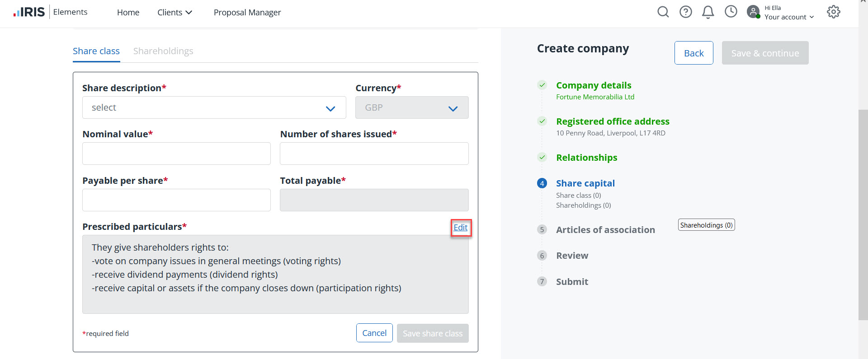
Task: Click the help question mark icon
Action: click(x=685, y=12)
